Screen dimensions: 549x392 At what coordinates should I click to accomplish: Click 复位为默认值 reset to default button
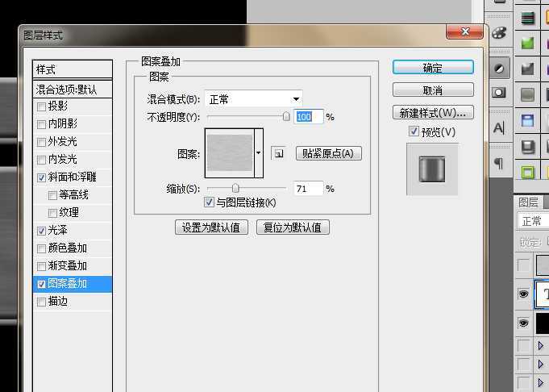[x=293, y=227]
